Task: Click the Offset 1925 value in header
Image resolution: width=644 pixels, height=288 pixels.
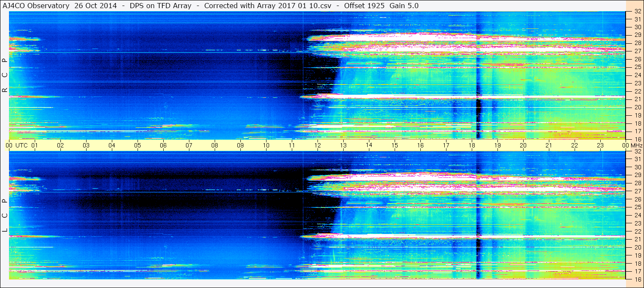Action: (x=364, y=6)
